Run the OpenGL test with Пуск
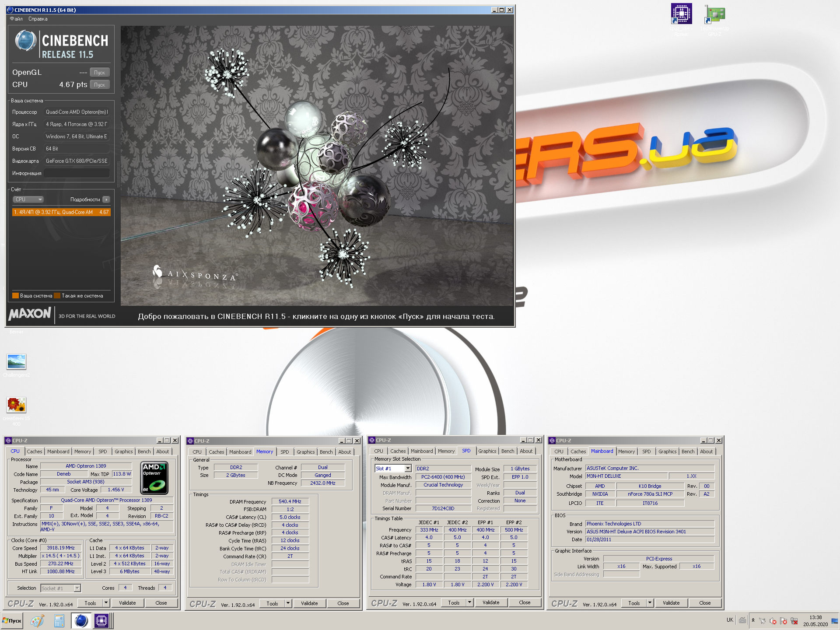840x630 pixels. click(x=100, y=73)
